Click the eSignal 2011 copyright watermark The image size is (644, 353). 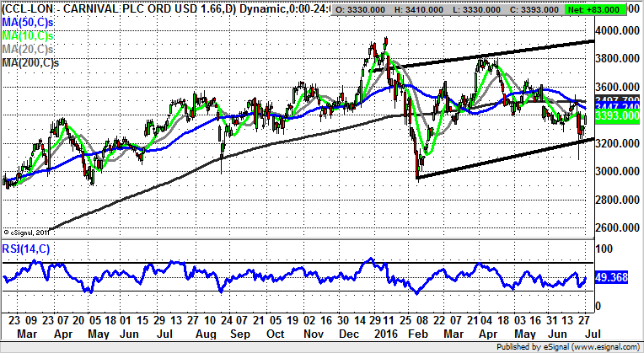pyautogui.click(x=28, y=232)
